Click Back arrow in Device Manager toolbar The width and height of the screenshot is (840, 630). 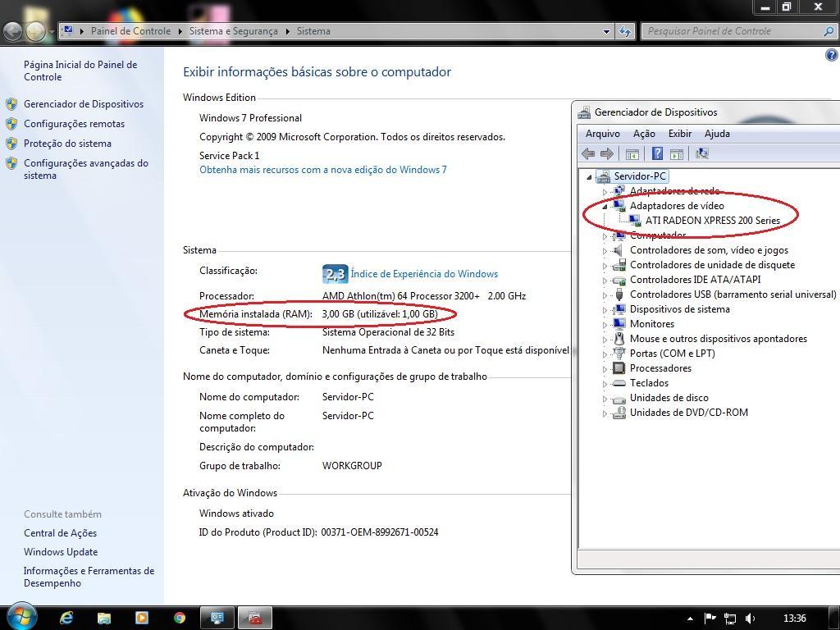pos(588,154)
